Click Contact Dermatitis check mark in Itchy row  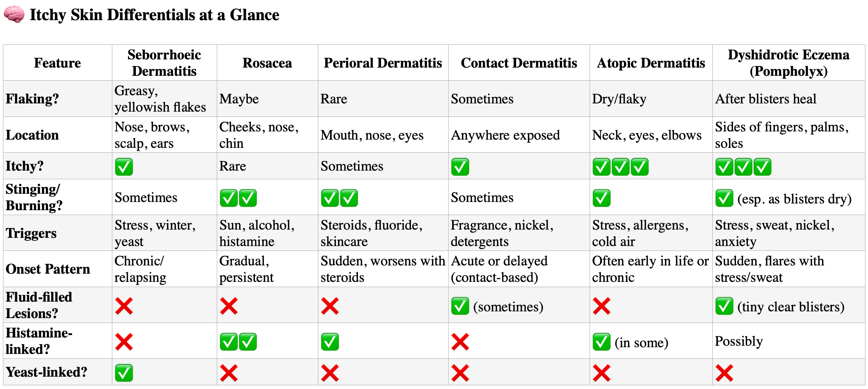[460, 167]
